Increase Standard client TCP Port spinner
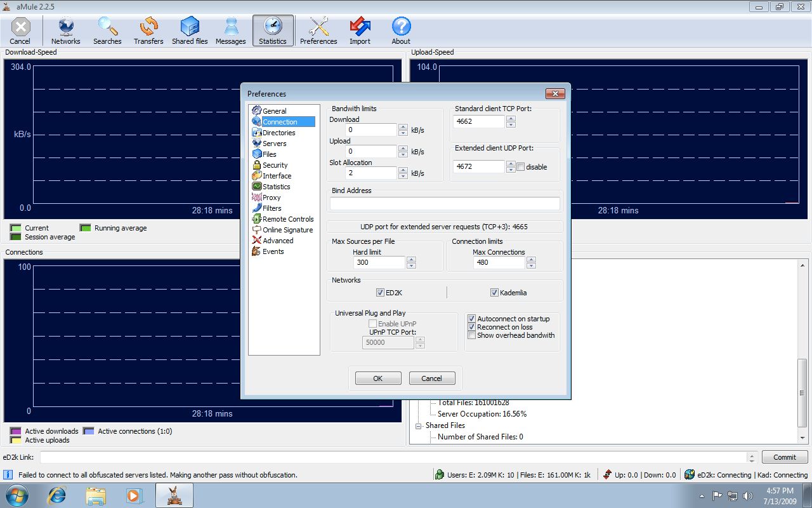Image resolution: width=812 pixels, height=508 pixels. (511, 118)
